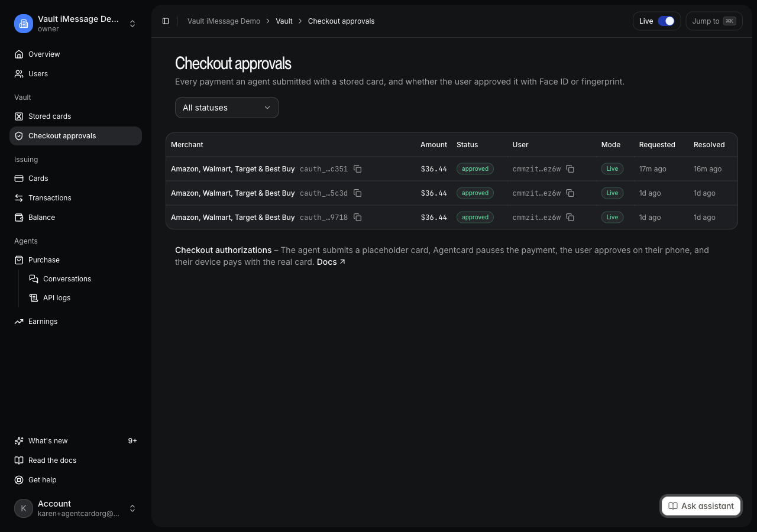Click the approved status on cauth_…5c3d row
This screenshot has width=757, height=532.
475,193
